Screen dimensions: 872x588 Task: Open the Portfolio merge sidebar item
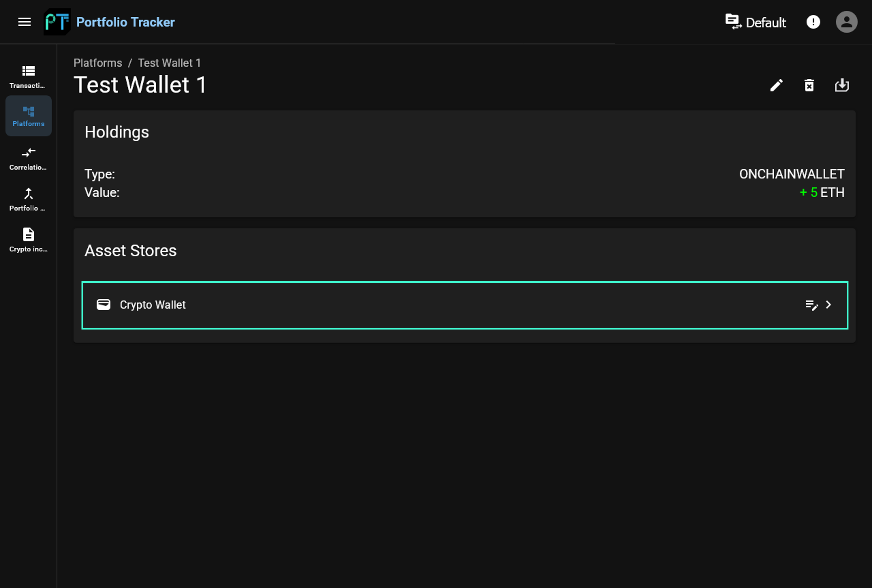pos(29,200)
